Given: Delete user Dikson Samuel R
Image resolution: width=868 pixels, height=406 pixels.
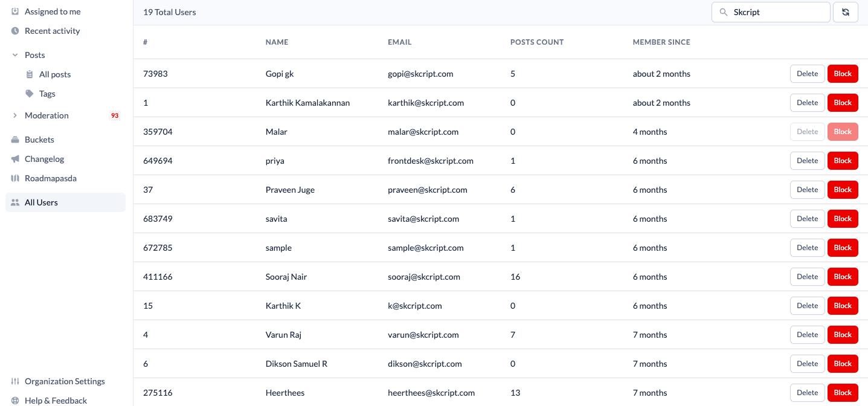Looking at the screenshot, I should (x=807, y=364).
